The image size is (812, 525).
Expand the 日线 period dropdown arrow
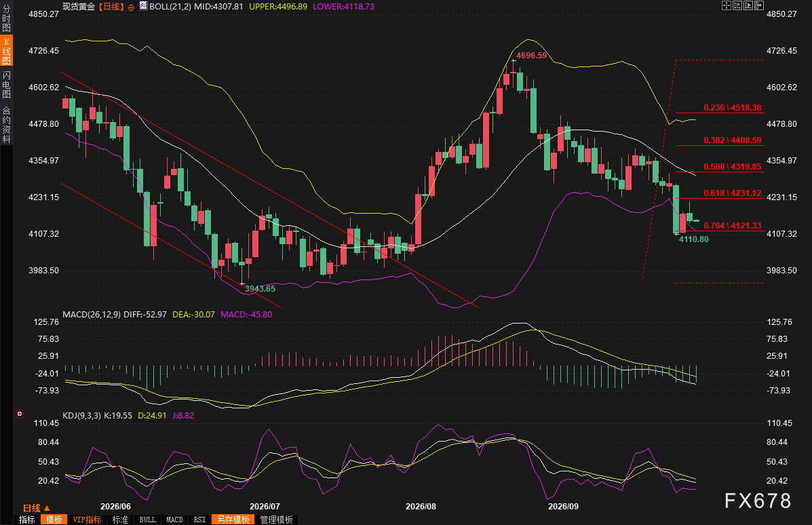[x=47, y=508]
